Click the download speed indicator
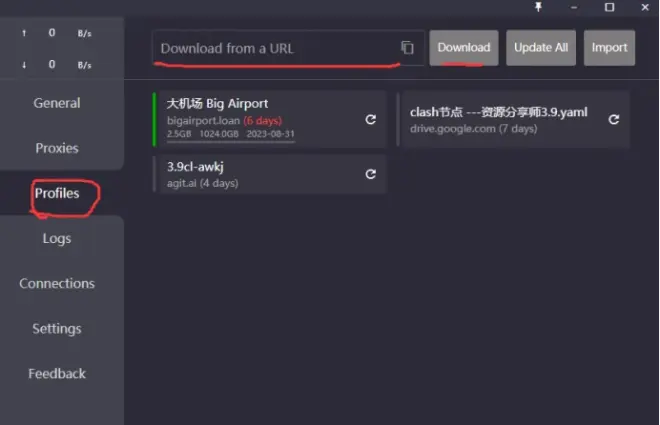The height and width of the screenshot is (425, 660). pos(57,64)
